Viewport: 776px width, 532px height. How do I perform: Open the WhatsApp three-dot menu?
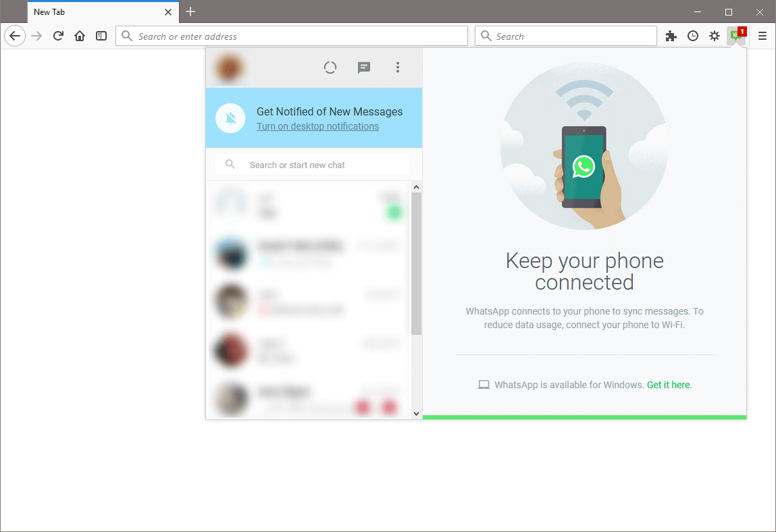[x=397, y=68]
